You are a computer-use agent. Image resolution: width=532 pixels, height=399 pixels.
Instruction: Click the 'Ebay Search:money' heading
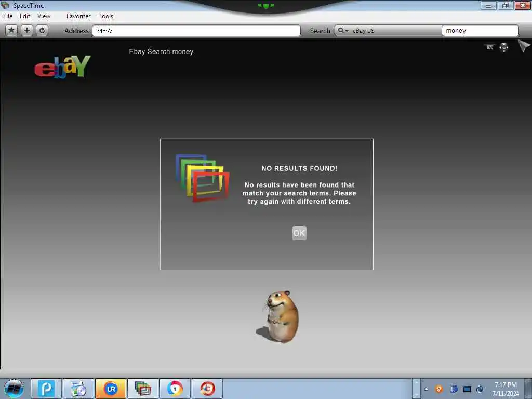[161, 51]
